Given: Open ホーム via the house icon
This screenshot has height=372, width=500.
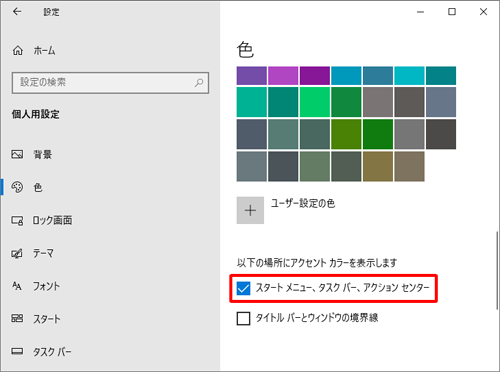Looking at the screenshot, I should (x=18, y=51).
